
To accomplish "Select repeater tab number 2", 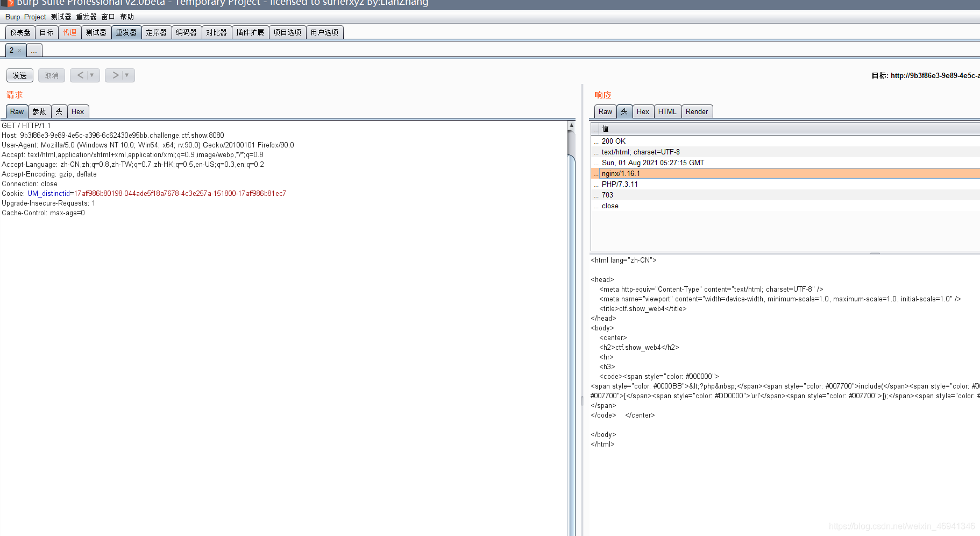I will [x=11, y=50].
